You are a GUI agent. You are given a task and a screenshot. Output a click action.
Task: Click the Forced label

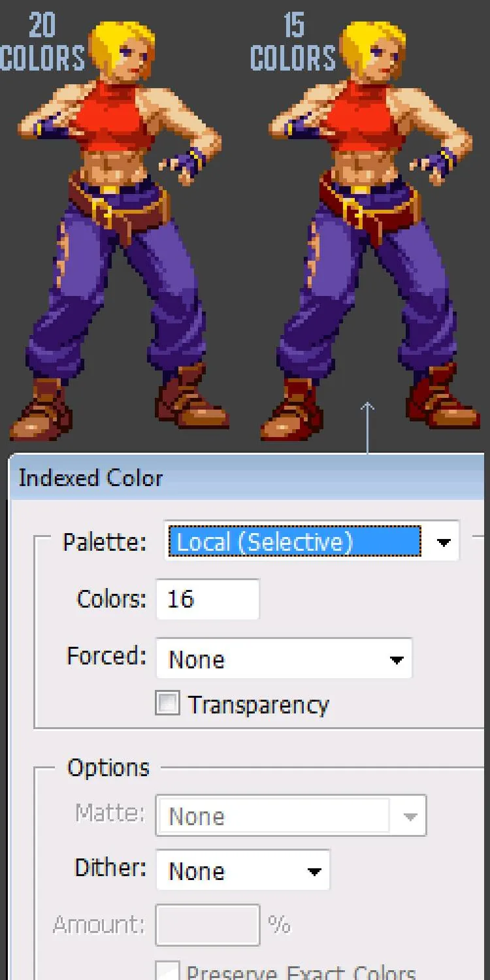click(106, 655)
